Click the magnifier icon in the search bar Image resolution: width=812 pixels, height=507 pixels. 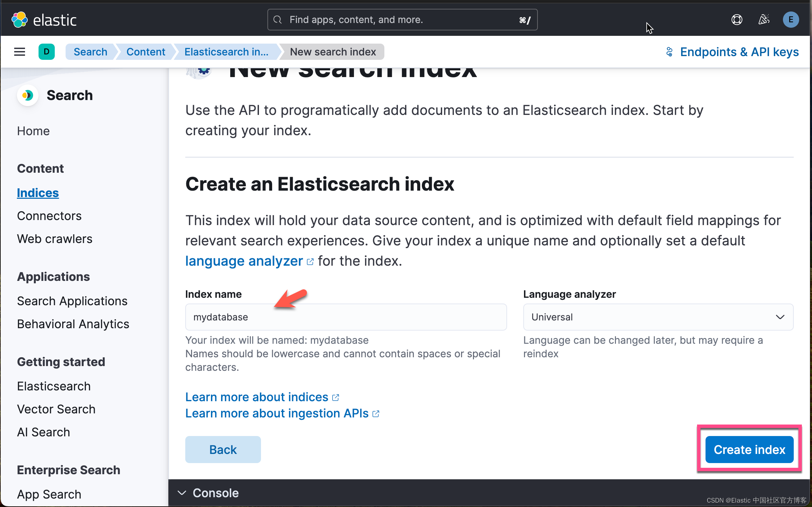point(277,19)
